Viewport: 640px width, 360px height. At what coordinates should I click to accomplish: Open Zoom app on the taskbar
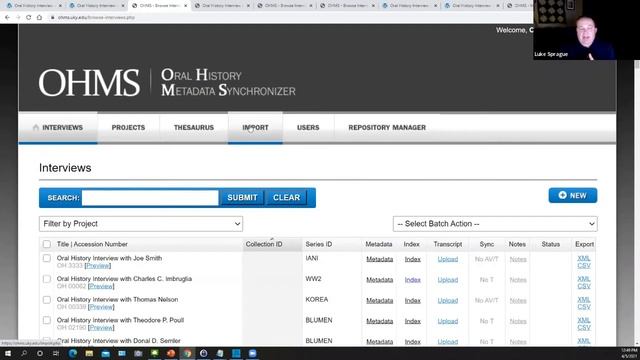click(253, 353)
